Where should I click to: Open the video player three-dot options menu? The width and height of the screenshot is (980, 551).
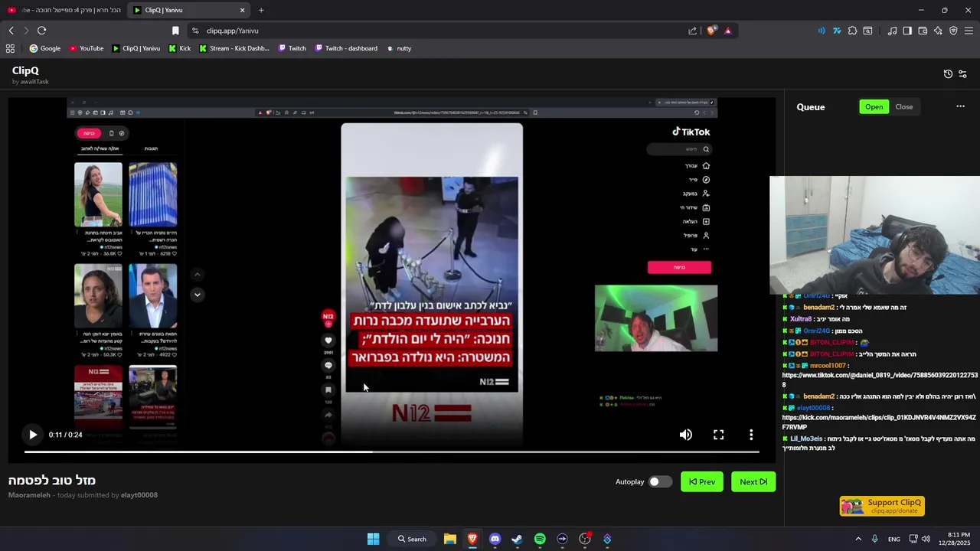751,435
